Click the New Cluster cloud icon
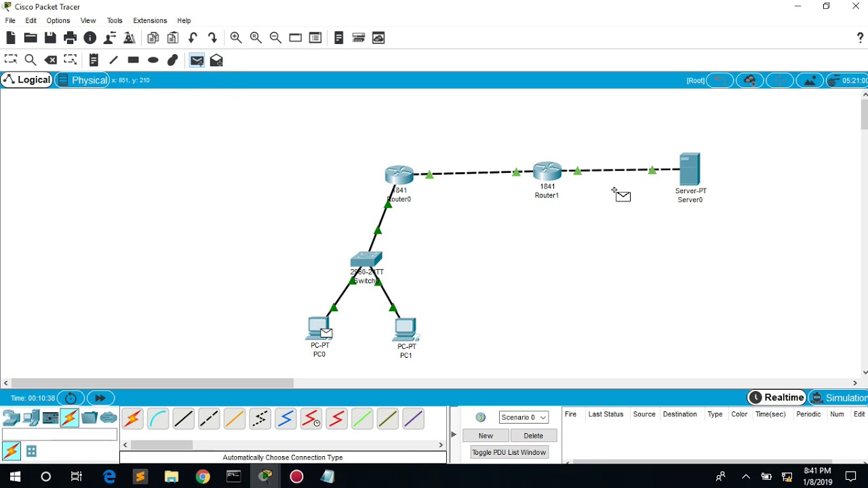868x488 pixels. 750,81
